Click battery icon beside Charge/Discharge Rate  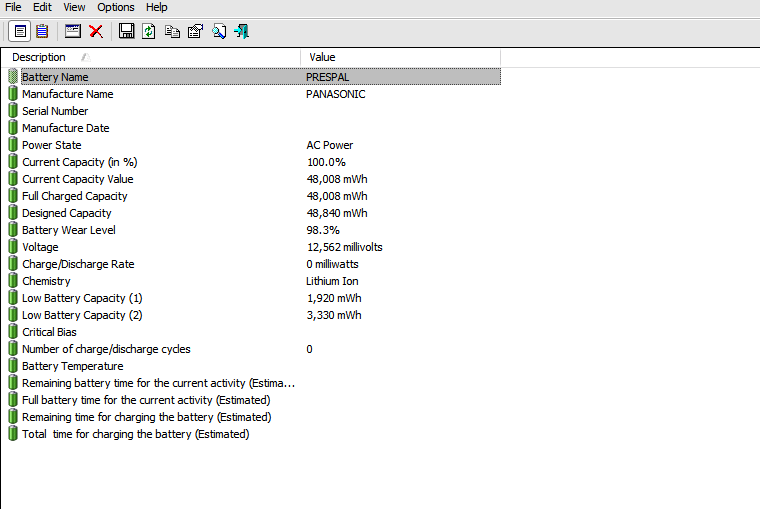coord(13,263)
